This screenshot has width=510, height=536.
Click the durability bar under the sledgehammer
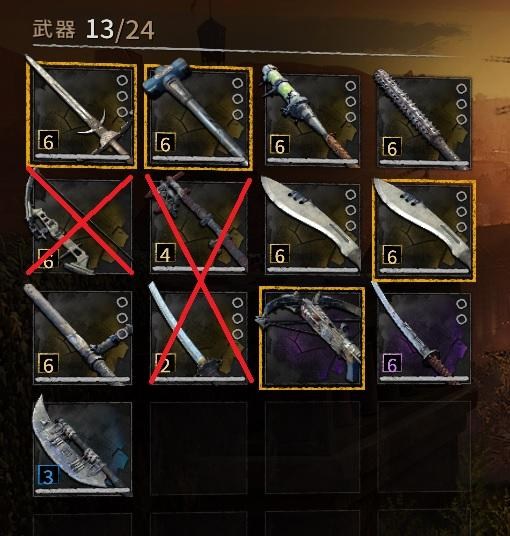pyautogui.click(x=198, y=159)
